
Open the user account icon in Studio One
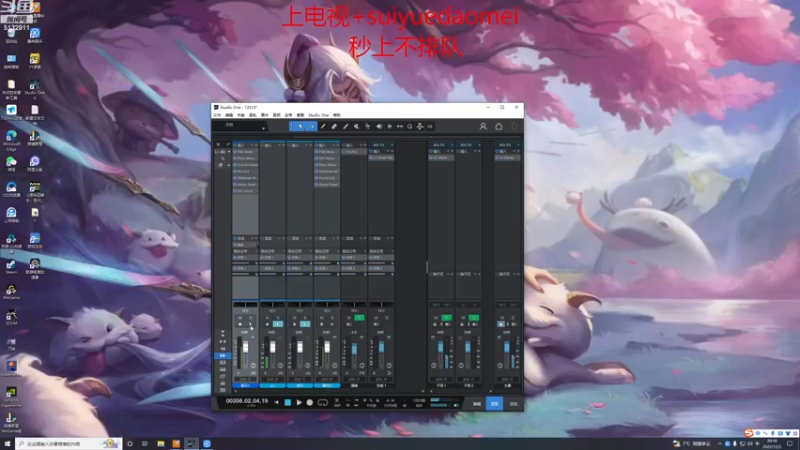(x=483, y=127)
